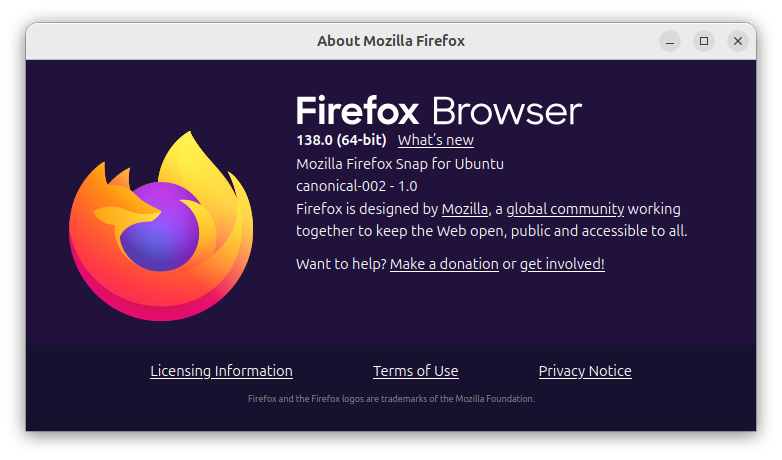This screenshot has height=460, width=782.
Task: Click the "About Mozilla Firefox" title bar
Action: pyautogui.click(x=391, y=41)
